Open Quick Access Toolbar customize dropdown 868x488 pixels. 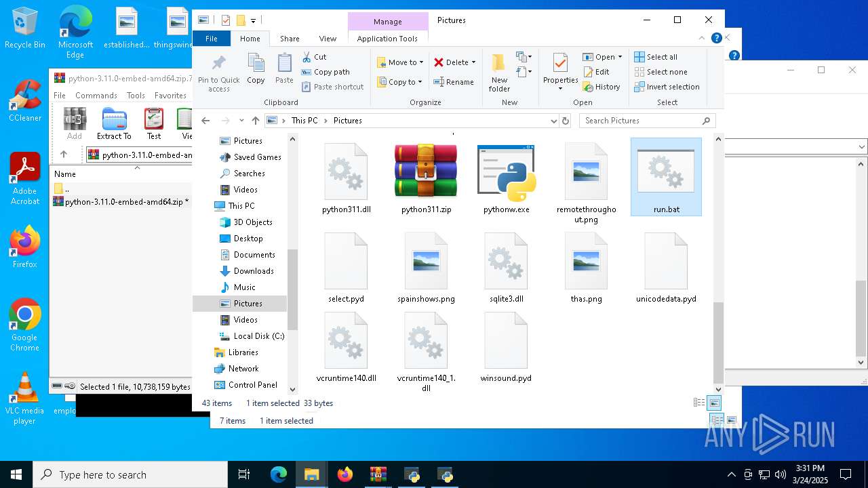(x=253, y=20)
